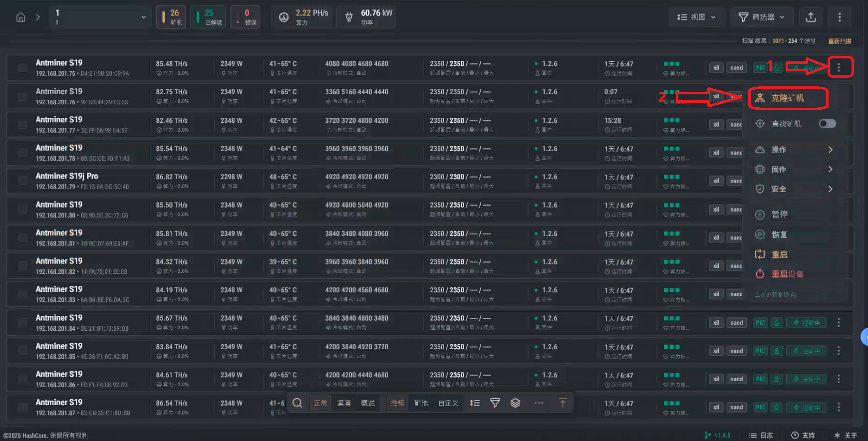Switch to 概述 overview view tab
868x441 pixels.
pos(368,403)
